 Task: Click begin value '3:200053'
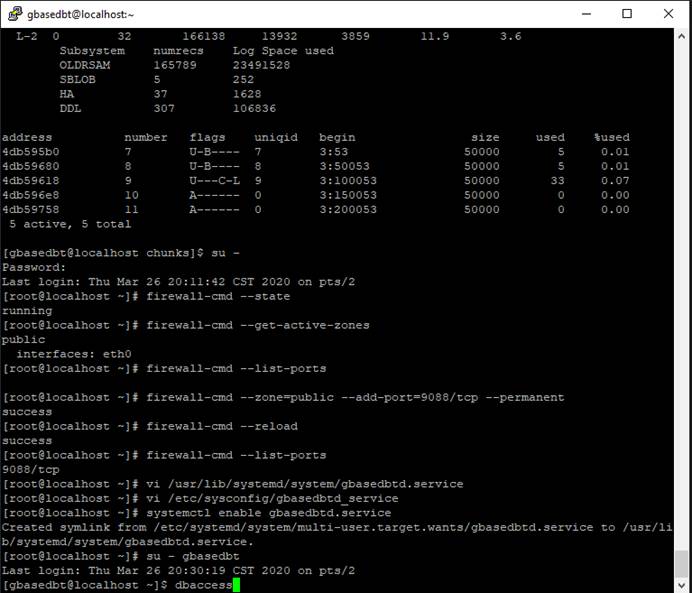point(348,209)
